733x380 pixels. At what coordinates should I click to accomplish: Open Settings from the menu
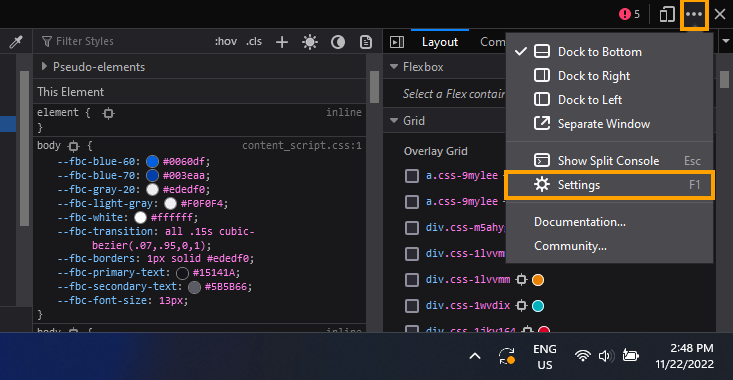point(609,185)
